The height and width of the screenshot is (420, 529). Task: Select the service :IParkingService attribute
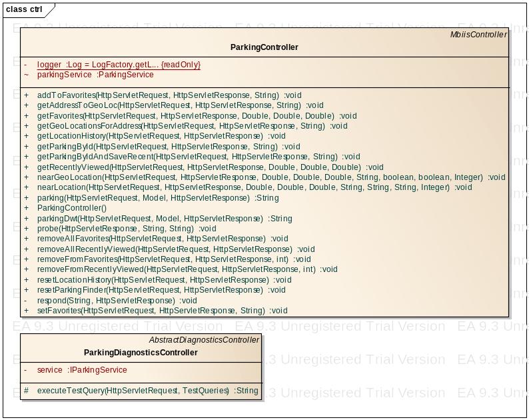[82, 370]
